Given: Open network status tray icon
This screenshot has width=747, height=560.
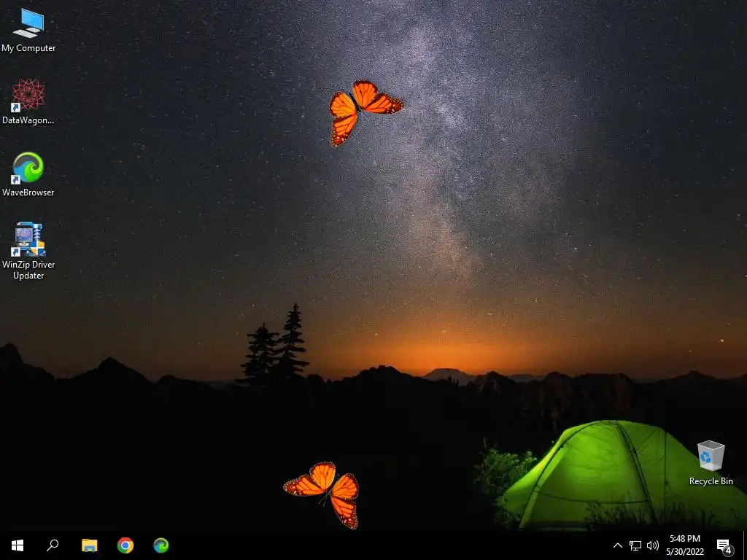Looking at the screenshot, I should click(x=635, y=545).
